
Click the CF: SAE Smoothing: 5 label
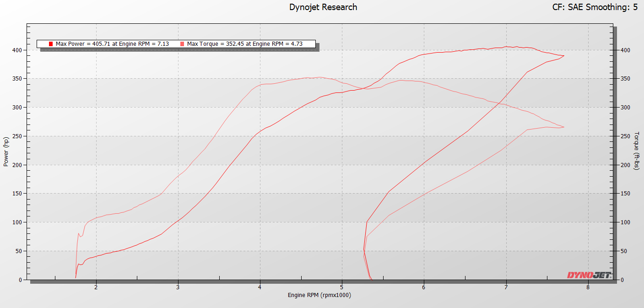coord(595,7)
